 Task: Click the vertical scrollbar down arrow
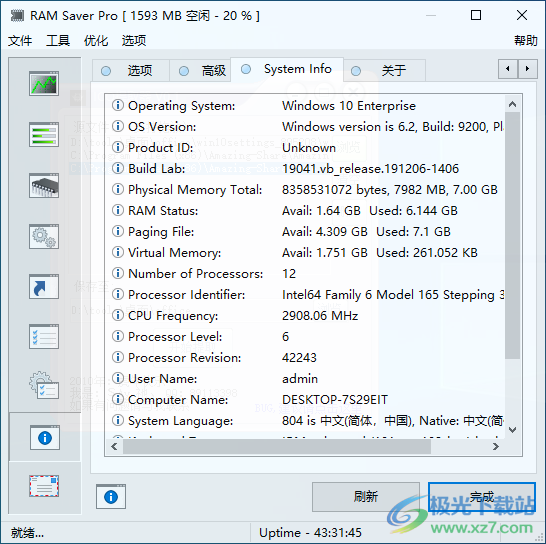tap(512, 430)
